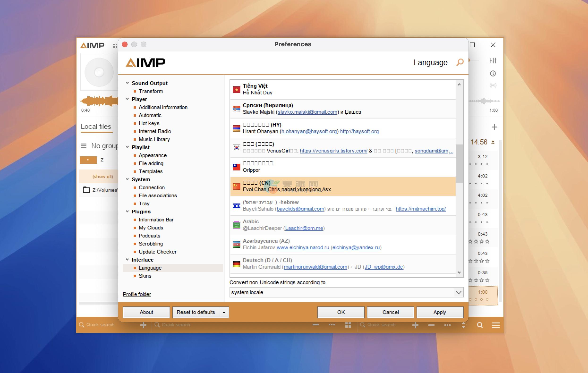Viewport: 588px width, 373px height.
Task: Click the orange search icon beside Language heading
Action: pos(460,62)
